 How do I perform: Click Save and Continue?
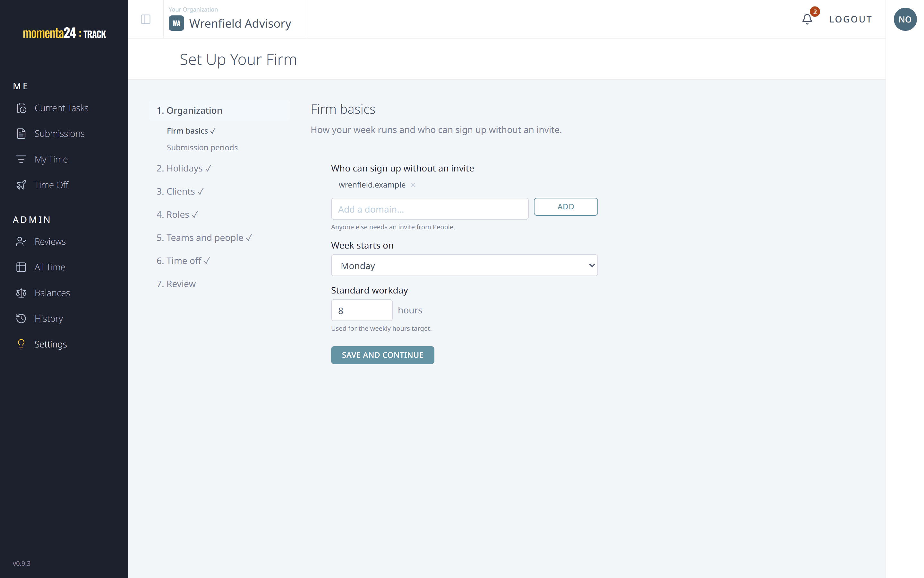382,355
